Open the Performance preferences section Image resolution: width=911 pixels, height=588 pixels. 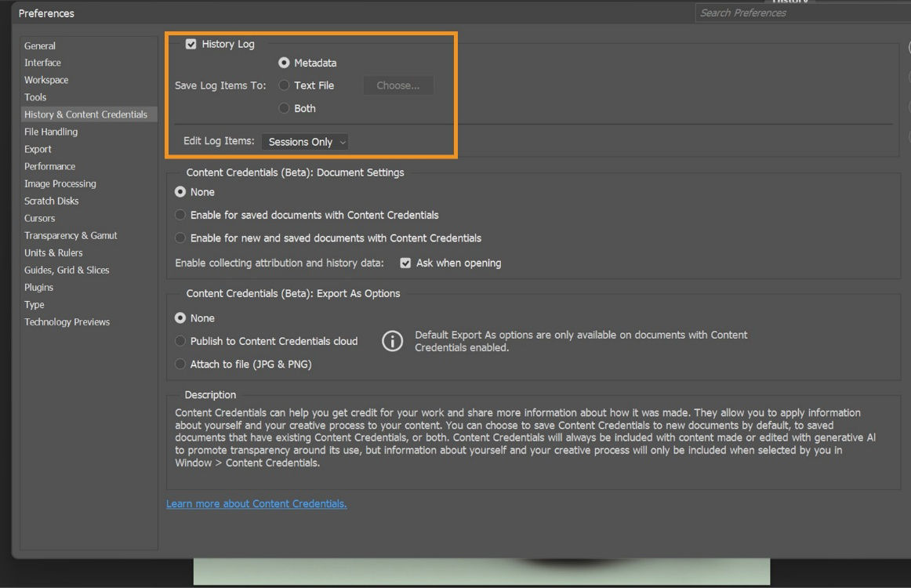[x=49, y=166]
